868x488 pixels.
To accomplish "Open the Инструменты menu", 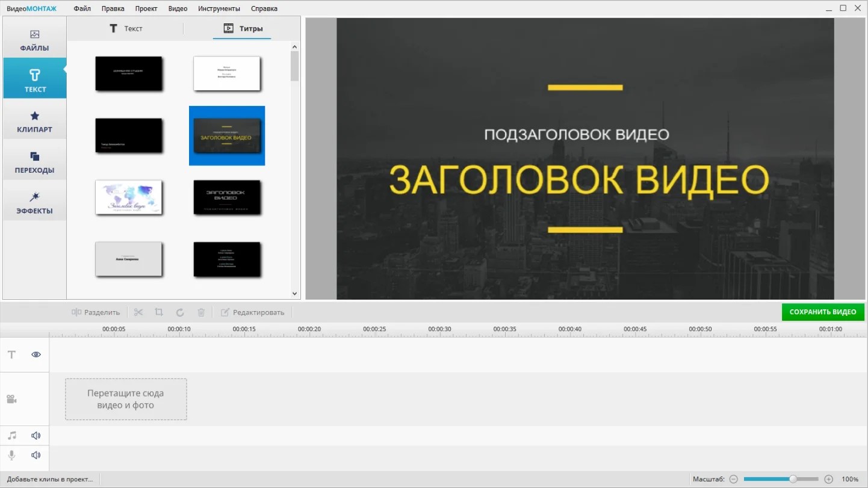I will point(219,8).
